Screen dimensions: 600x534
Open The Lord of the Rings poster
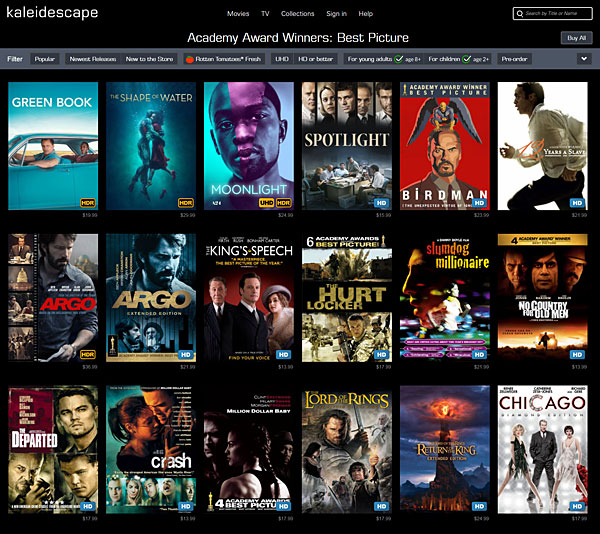pyautogui.click(x=347, y=449)
